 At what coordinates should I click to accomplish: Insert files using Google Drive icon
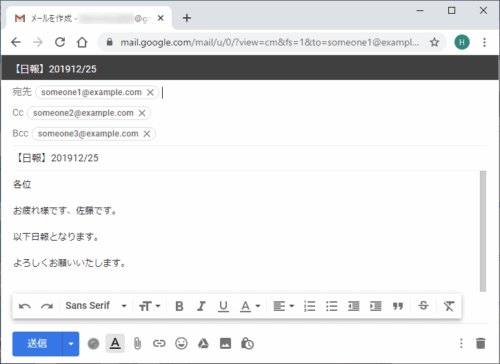(203, 343)
